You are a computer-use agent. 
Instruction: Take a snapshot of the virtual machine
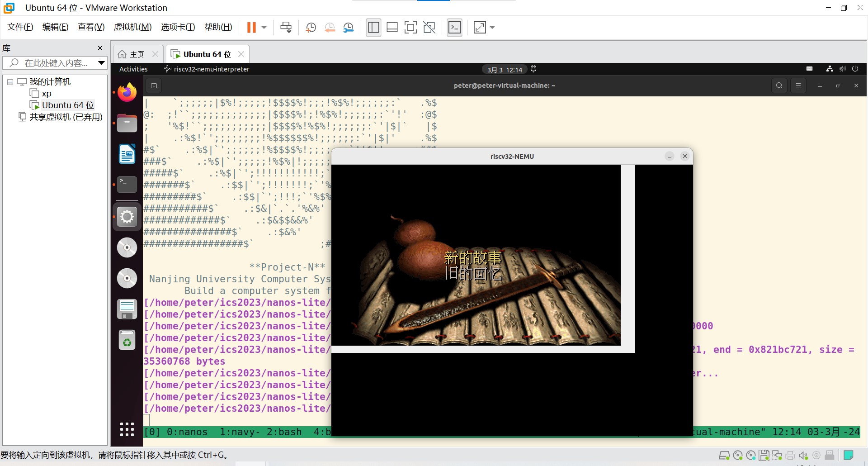coord(311,28)
